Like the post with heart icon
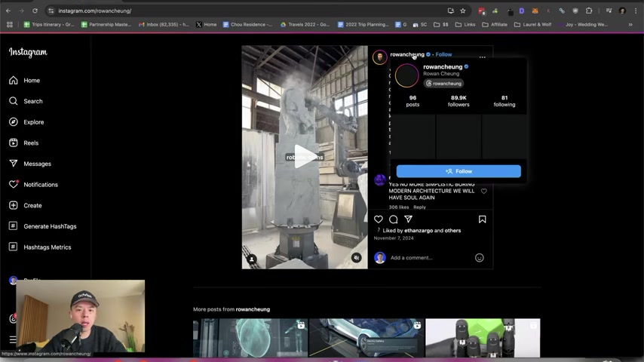This screenshot has width=644, height=362. click(x=379, y=219)
